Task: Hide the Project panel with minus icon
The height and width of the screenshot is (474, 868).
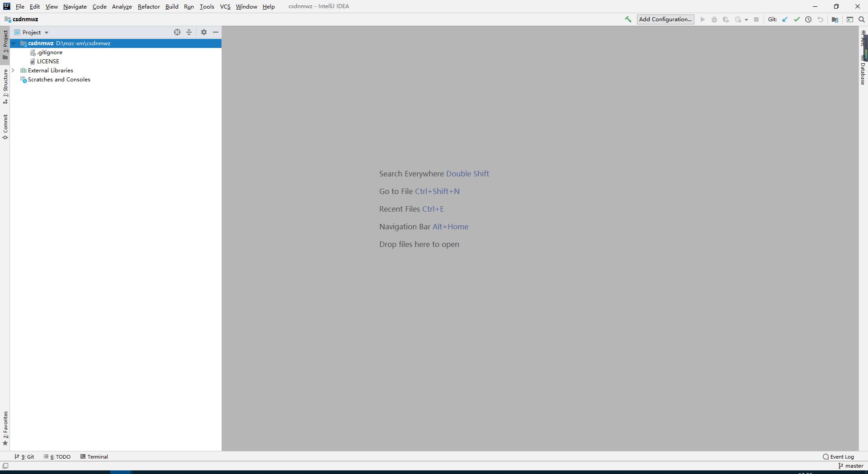Action: [x=216, y=32]
